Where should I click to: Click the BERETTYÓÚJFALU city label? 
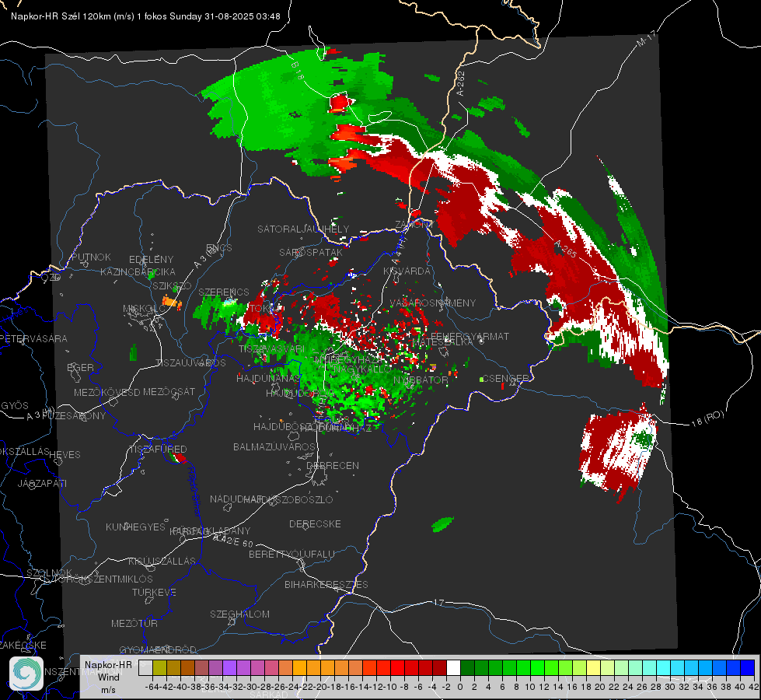tap(291, 554)
